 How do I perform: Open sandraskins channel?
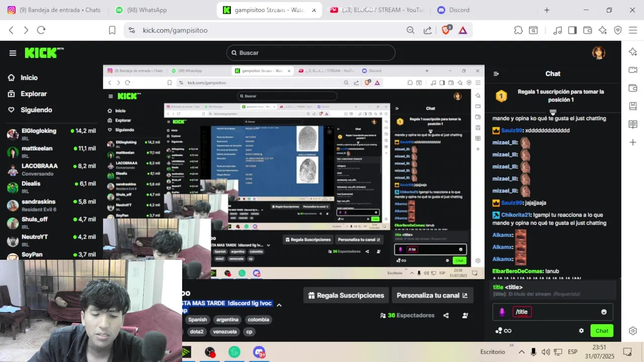click(51, 205)
